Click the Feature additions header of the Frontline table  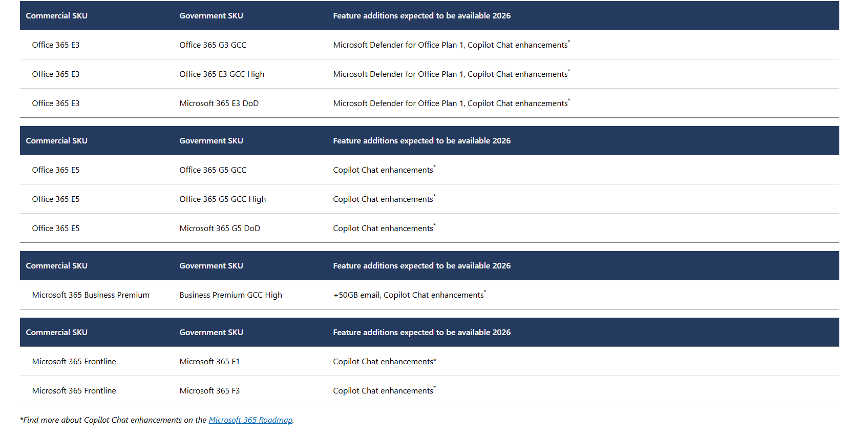(422, 333)
